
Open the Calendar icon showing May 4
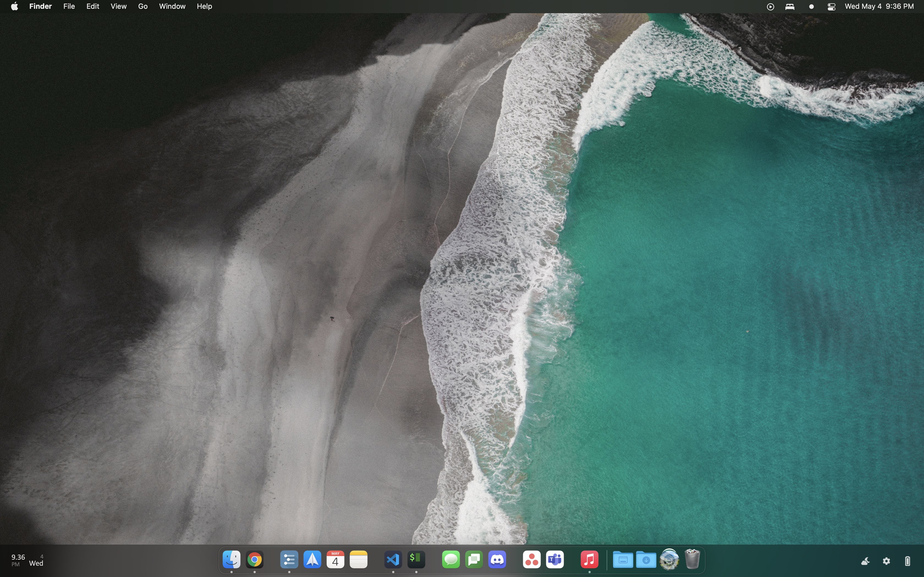pyautogui.click(x=335, y=560)
